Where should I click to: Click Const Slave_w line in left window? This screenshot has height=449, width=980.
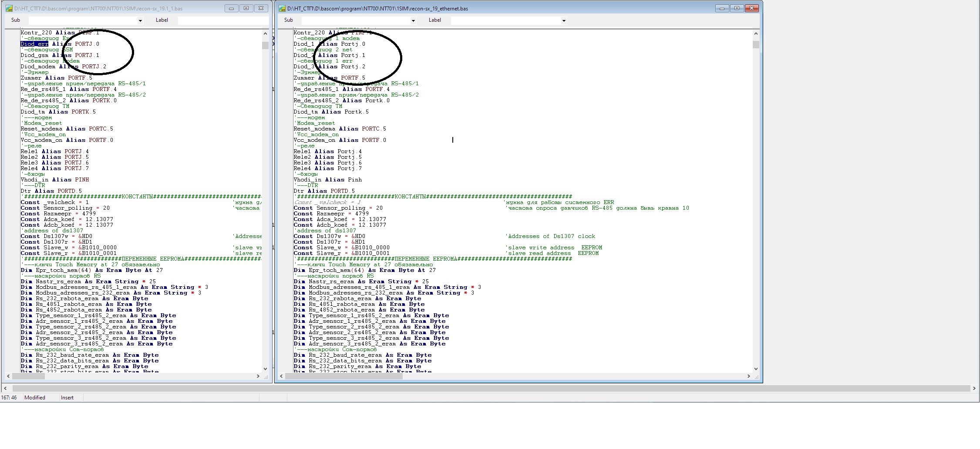point(69,248)
